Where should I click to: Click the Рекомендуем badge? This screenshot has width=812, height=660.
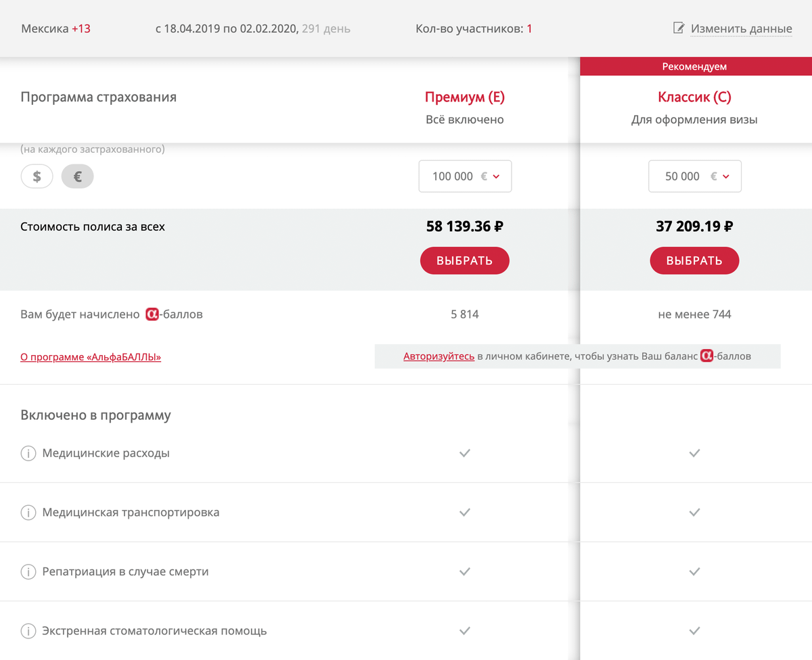tap(694, 66)
